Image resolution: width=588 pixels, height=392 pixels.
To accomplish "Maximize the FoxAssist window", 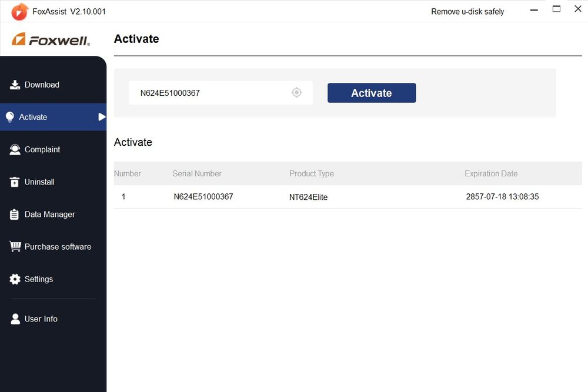I will coord(556,9).
